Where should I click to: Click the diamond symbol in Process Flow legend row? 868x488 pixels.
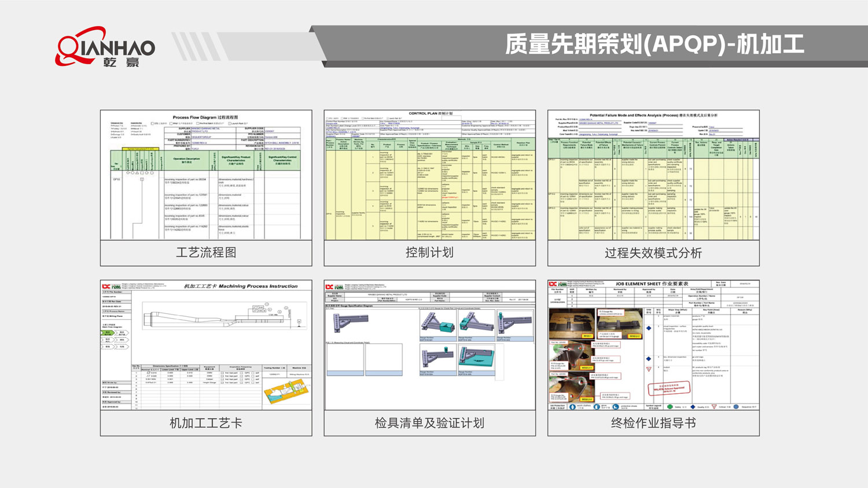pos(128,173)
